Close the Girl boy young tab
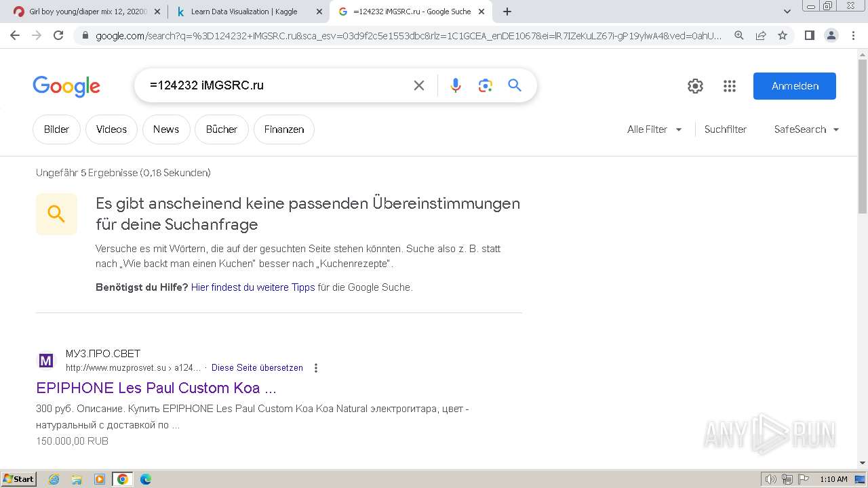868x488 pixels. coord(157,12)
